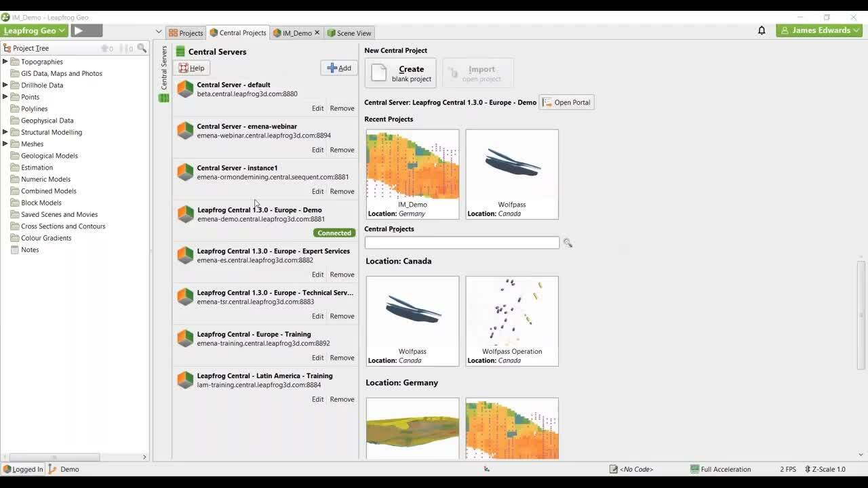Viewport: 868px width, 488px height.
Task: Click the Central Projects search magnifier
Action: [568, 243]
